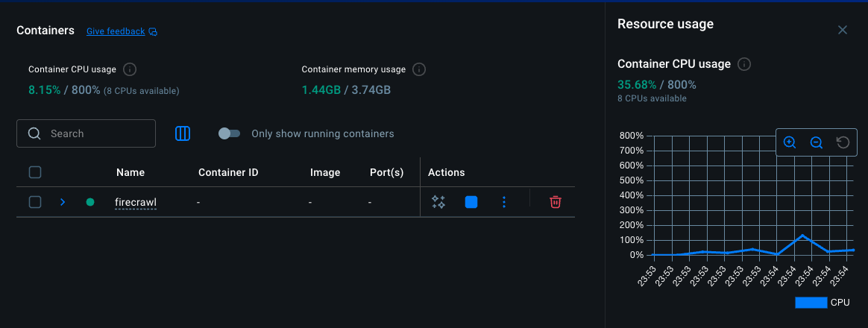Delete the firecrawl container
The height and width of the screenshot is (328, 868).
(555, 202)
